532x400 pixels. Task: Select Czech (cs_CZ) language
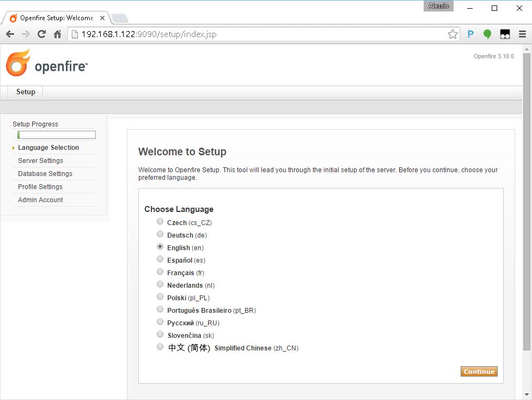(x=160, y=222)
